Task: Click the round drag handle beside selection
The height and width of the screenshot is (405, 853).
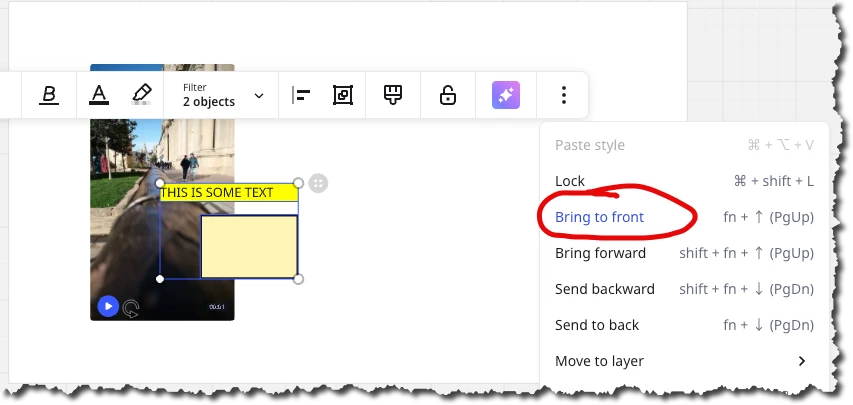Action: pos(318,183)
